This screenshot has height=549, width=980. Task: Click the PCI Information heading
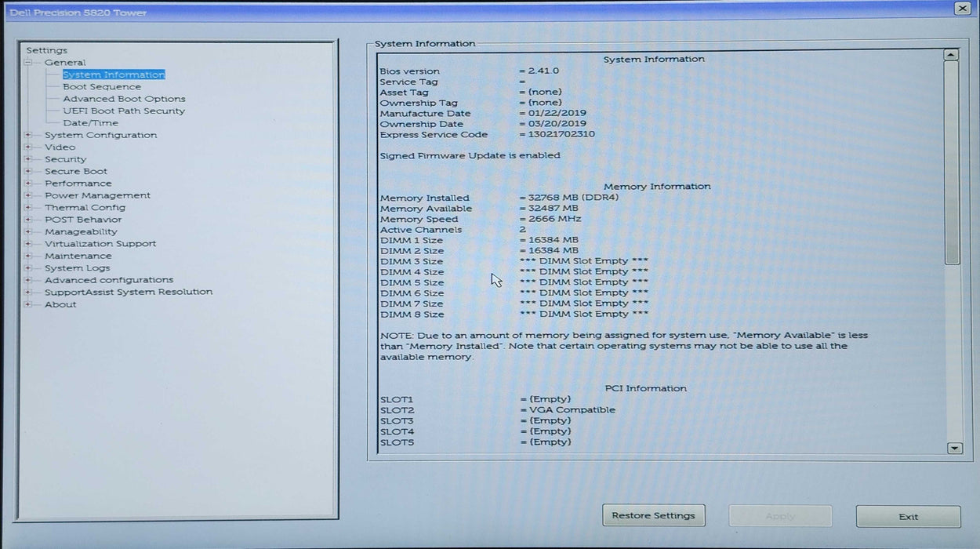pos(645,388)
